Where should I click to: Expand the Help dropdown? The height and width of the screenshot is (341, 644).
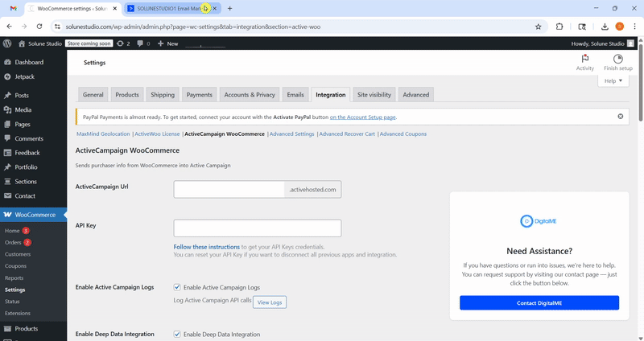[x=613, y=81]
